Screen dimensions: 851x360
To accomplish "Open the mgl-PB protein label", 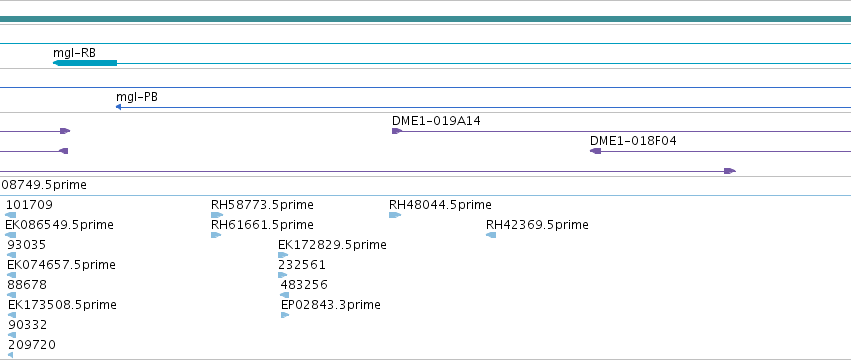I will tap(137, 97).
